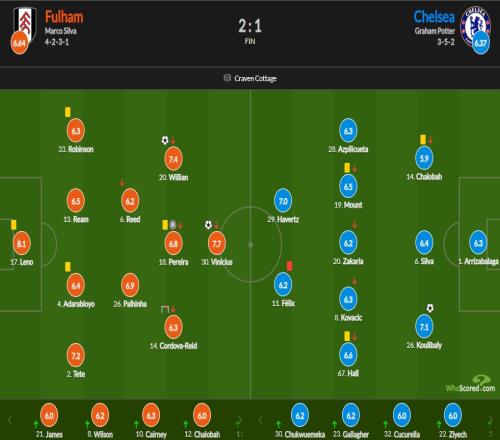This screenshot has width=500, height=440.
Task: Click Félix's red card icon
Action: coord(289,266)
